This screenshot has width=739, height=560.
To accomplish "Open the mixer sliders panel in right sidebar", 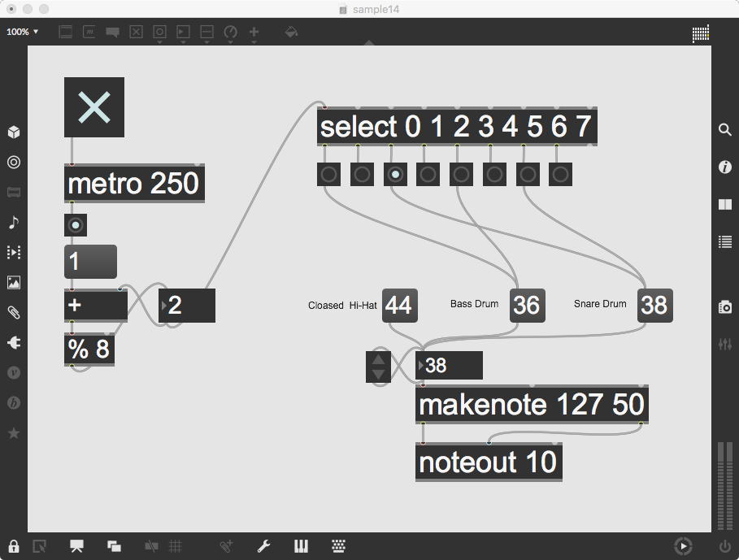I will tap(725, 345).
